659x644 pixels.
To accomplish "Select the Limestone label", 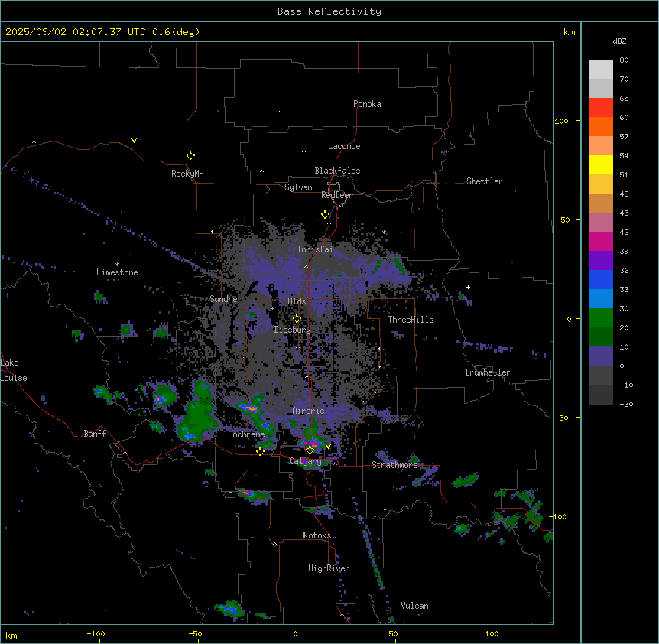I will point(117,272).
